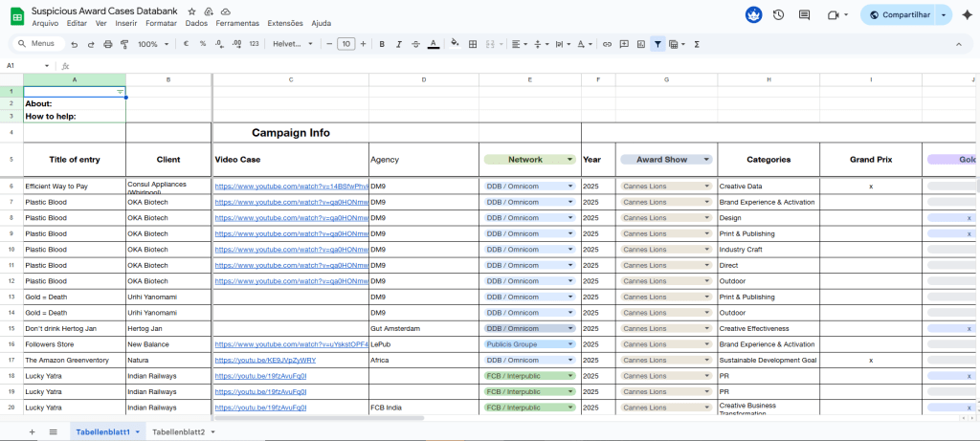Open the Network column filter chip
The width and height of the screenshot is (980, 441).
pos(529,160)
